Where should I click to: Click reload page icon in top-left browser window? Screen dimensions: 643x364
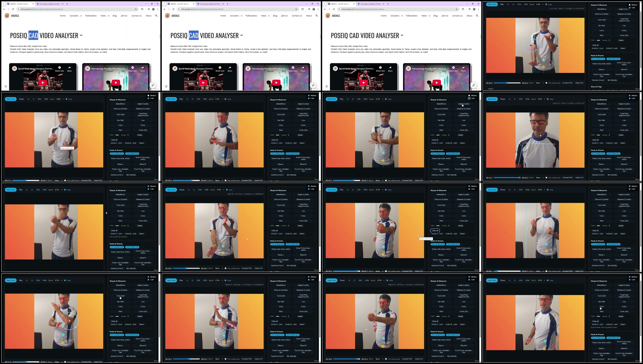coord(13,9)
